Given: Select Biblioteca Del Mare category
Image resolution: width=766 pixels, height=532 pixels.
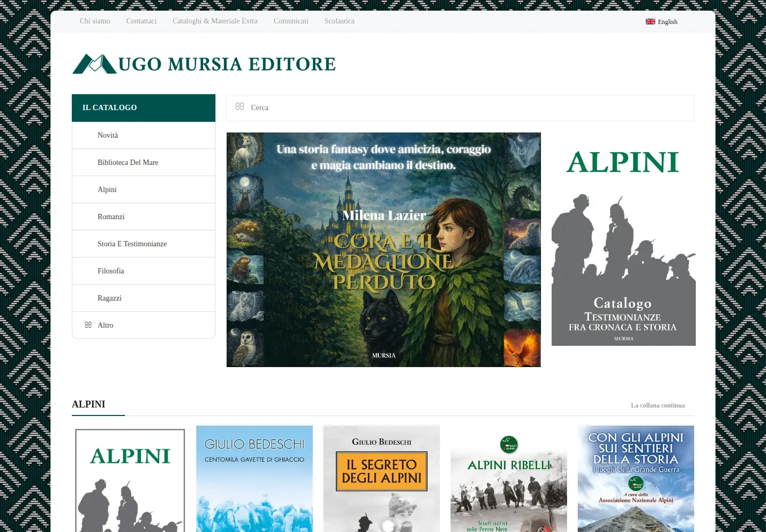Looking at the screenshot, I should pos(144,163).
